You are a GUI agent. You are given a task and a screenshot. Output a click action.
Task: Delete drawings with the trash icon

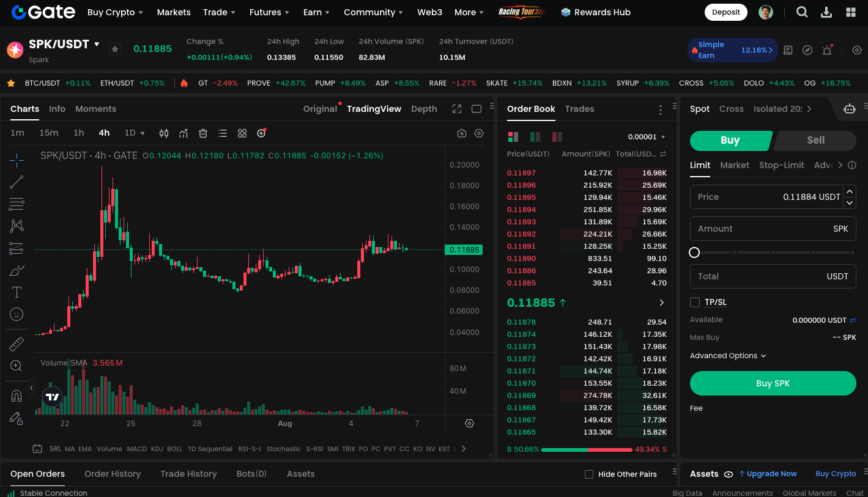click(203, 133)
